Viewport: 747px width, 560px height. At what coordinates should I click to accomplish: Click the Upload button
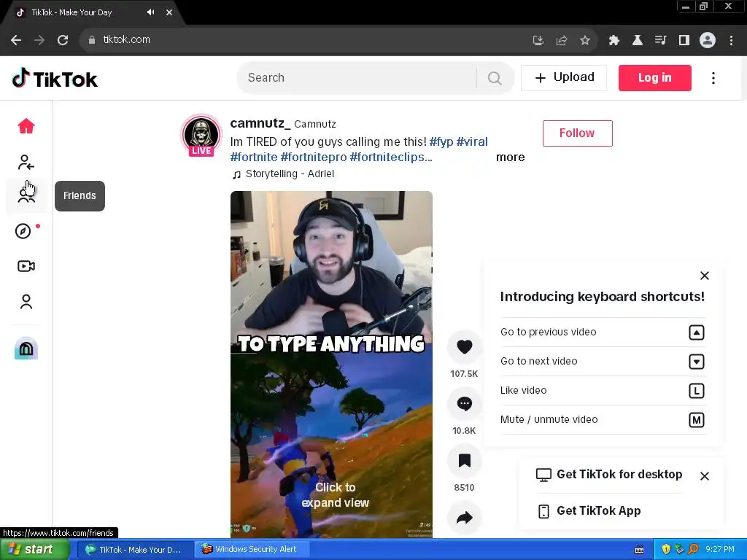(564, 77)
